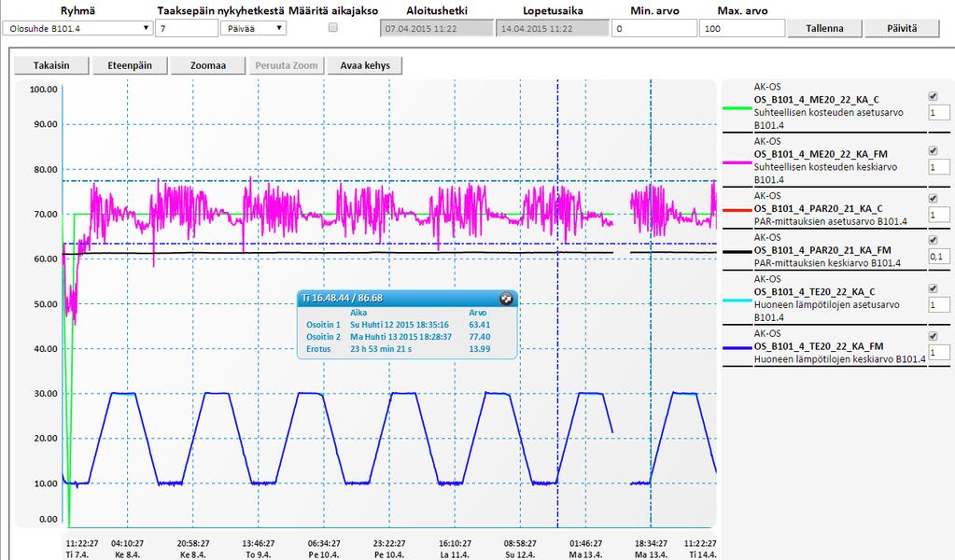This screenshot has height=560, width=955.
Task: Click the x-axis label '08:58:27 Su 12.4.'
Action: click(520, 549)
